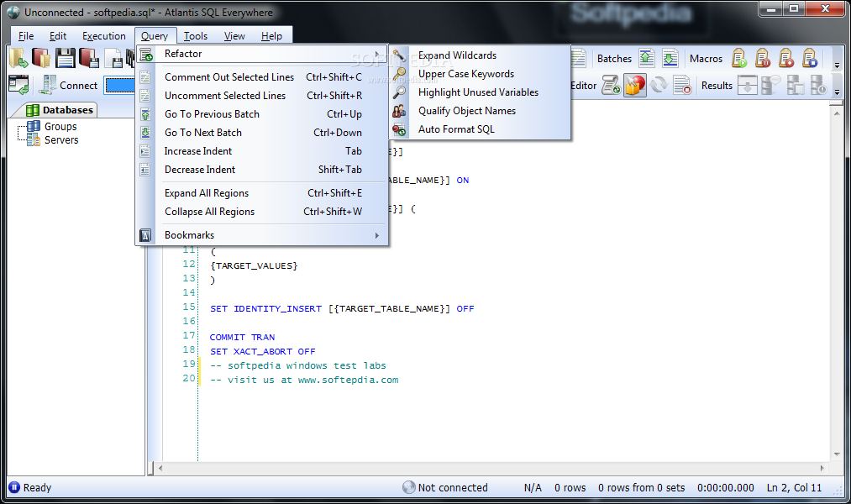Click the Macros play icon

click(x=739, y=58)
